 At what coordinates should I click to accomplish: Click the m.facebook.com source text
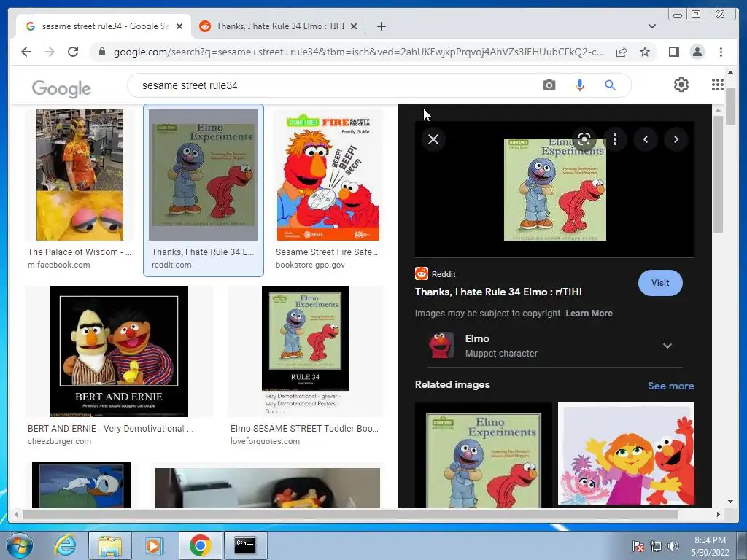(58, 265)
